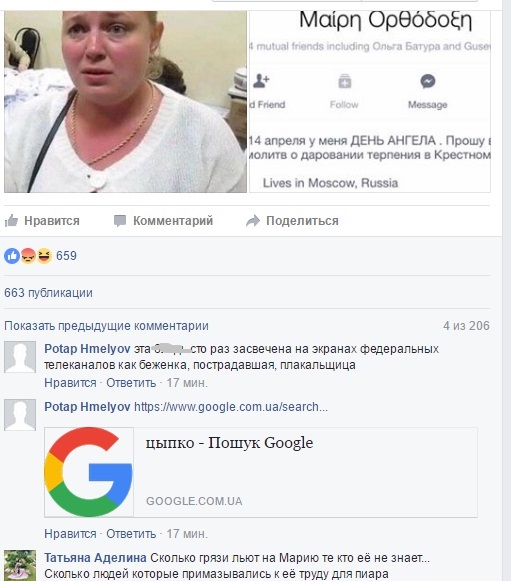511x581 pixels.
Task: Open the 663 публикации shares link
Action: pyautogui.click(x=49, y=293)
